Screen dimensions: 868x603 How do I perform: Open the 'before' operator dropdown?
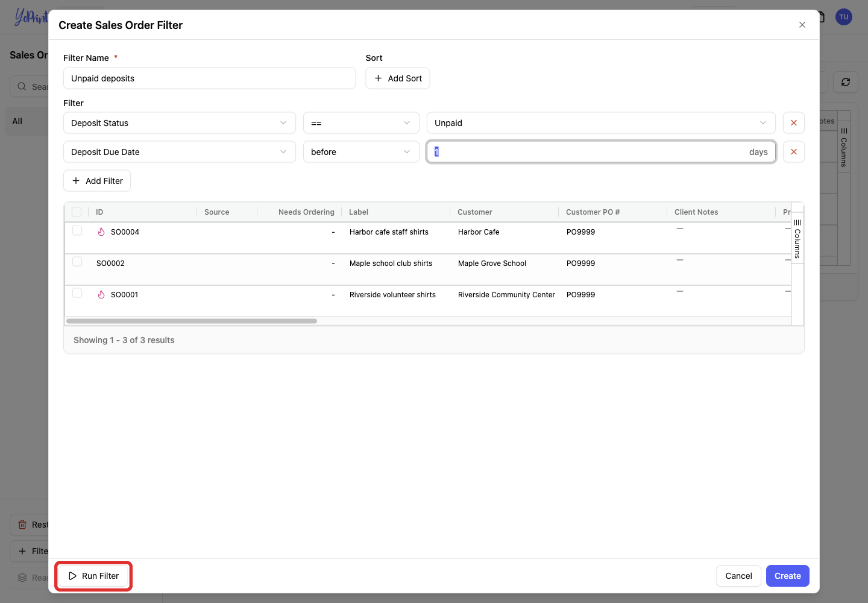(361, 152)
